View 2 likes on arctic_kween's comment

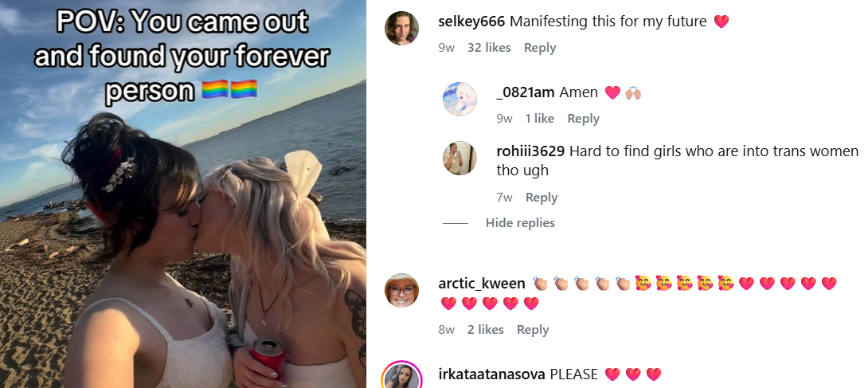pyautogui.click(x=485, y=330)
